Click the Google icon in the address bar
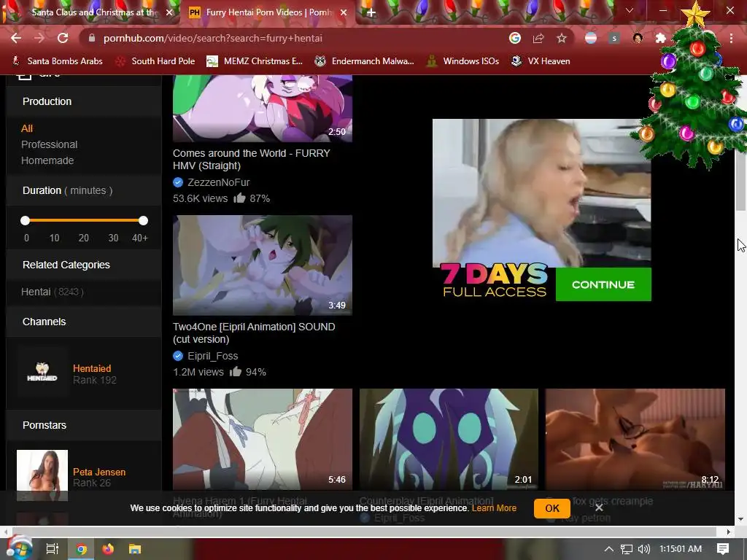Image resolution: width=747 pixels, height=560 pixels. coord(514,38)
